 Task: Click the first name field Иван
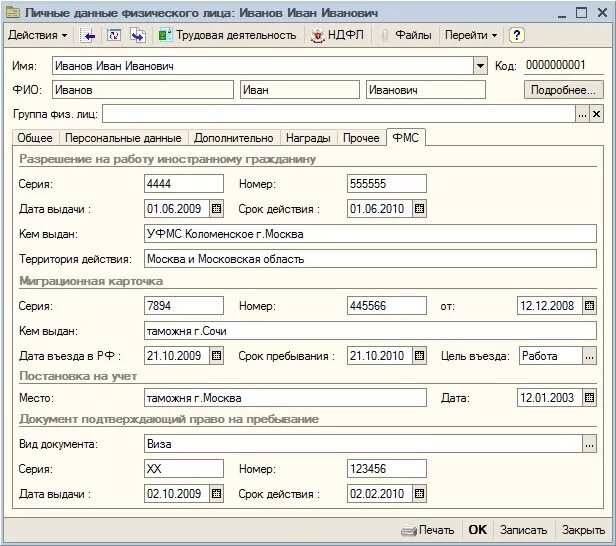click(x=300, y=90)
